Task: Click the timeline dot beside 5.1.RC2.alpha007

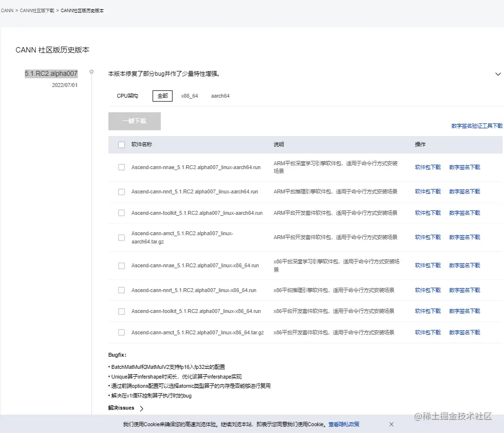Action: pyautogui.click(x=91, y=72)
